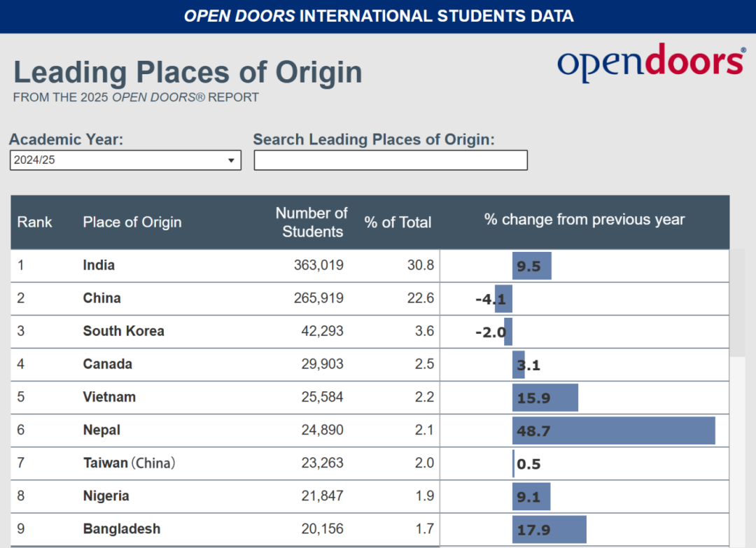Select Canada's student count 29,903
This screenshot has width=756, height=548.
[x=322, y=364]
